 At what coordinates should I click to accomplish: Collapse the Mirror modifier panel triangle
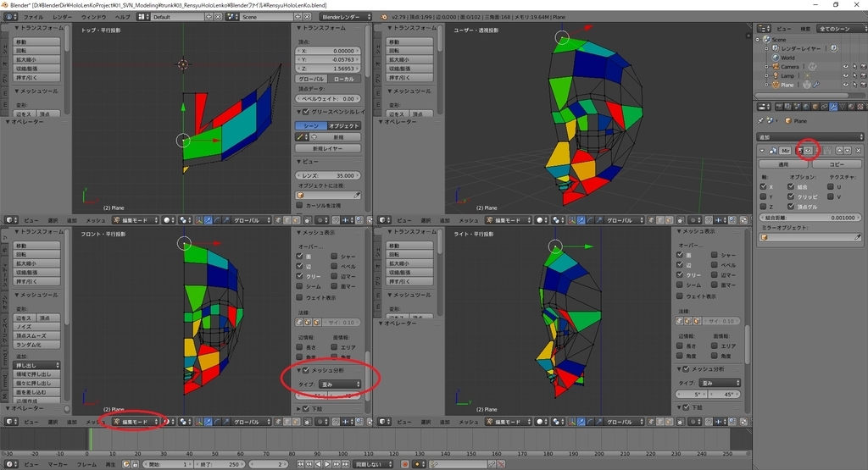(762, 151)
